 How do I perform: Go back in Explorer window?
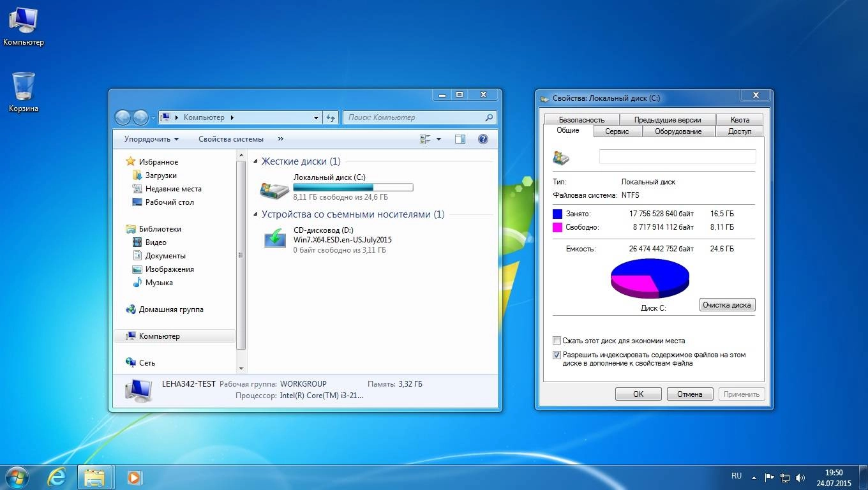[x=123, y=117]
